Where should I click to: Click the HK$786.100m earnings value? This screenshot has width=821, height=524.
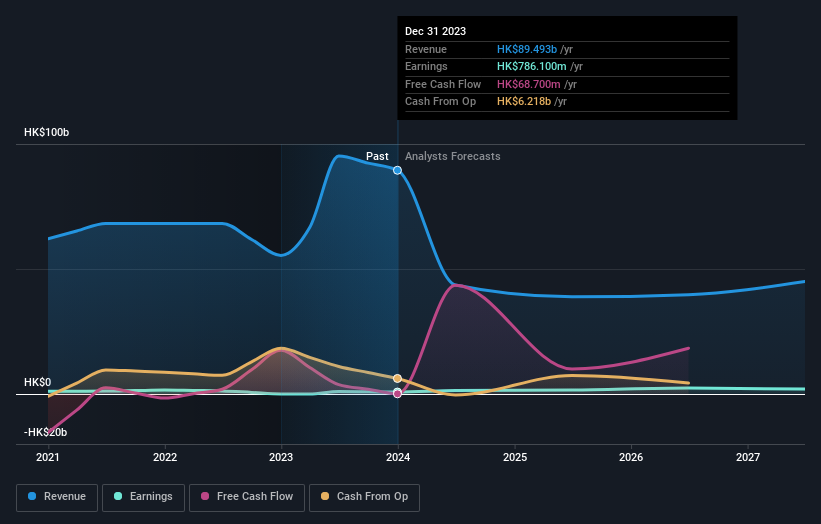point(531,66)
